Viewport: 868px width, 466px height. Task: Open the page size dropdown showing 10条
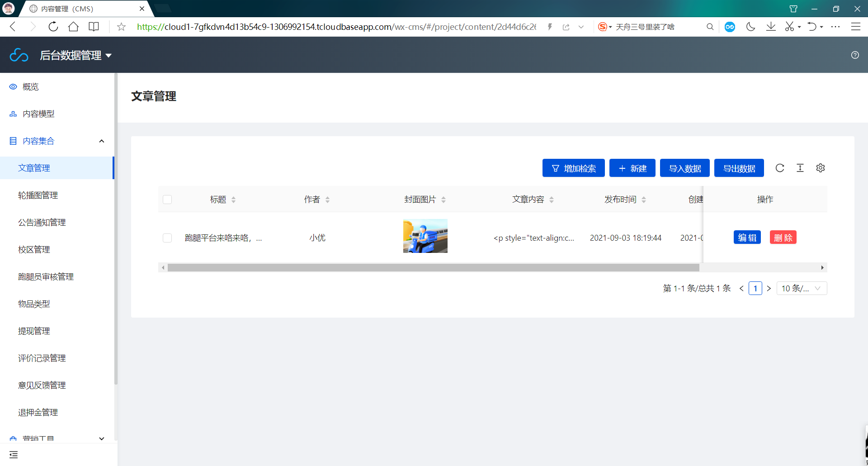tap(802, 288)
